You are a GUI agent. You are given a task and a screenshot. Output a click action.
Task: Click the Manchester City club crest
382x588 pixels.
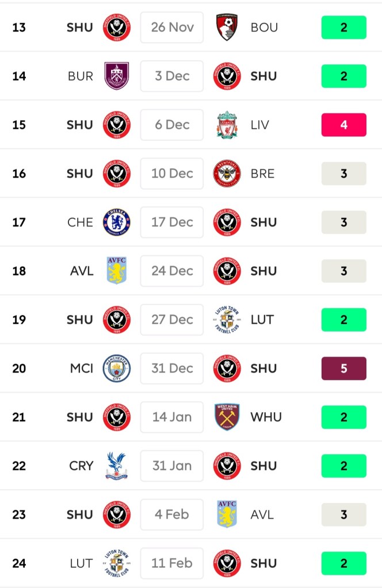(117, 368)
